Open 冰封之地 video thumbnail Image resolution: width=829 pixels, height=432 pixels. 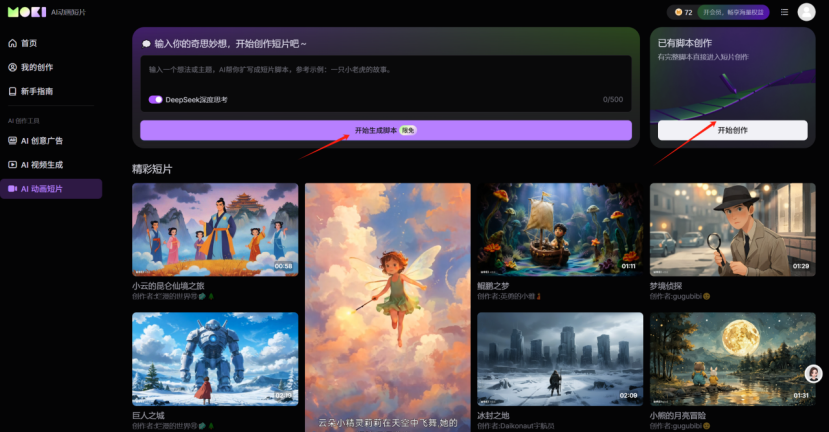(x=560, y=359)
